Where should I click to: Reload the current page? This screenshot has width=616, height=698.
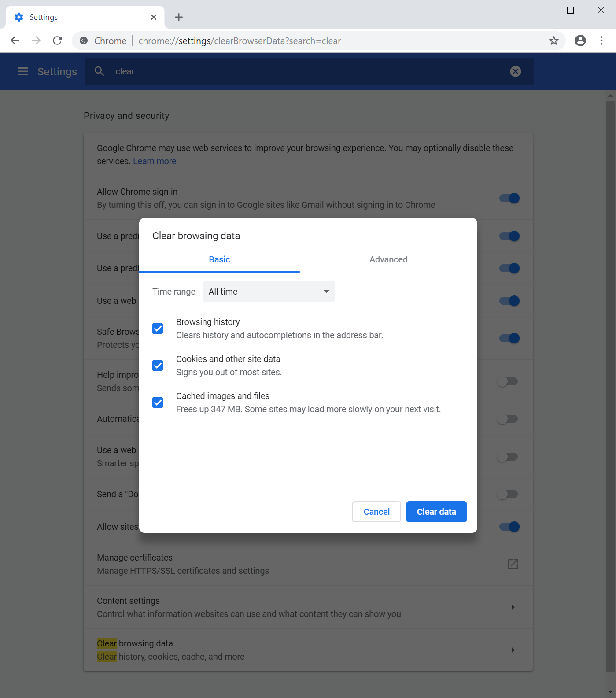pyautogui.click(x=57, y=41)
